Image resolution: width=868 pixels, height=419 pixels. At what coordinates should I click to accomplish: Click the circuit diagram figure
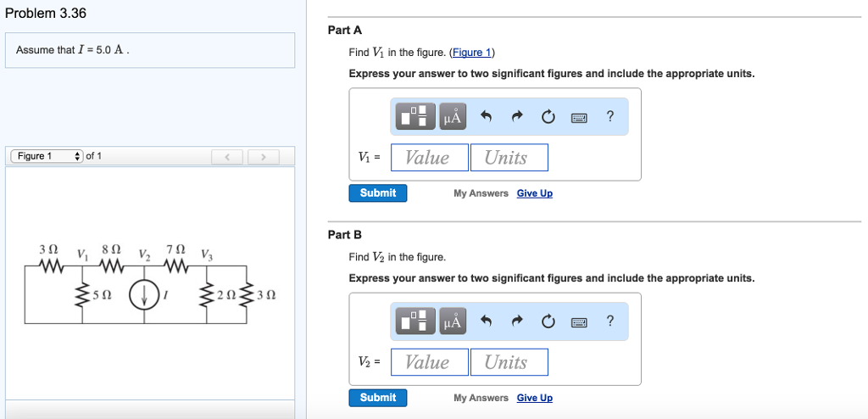coord(150,283)
